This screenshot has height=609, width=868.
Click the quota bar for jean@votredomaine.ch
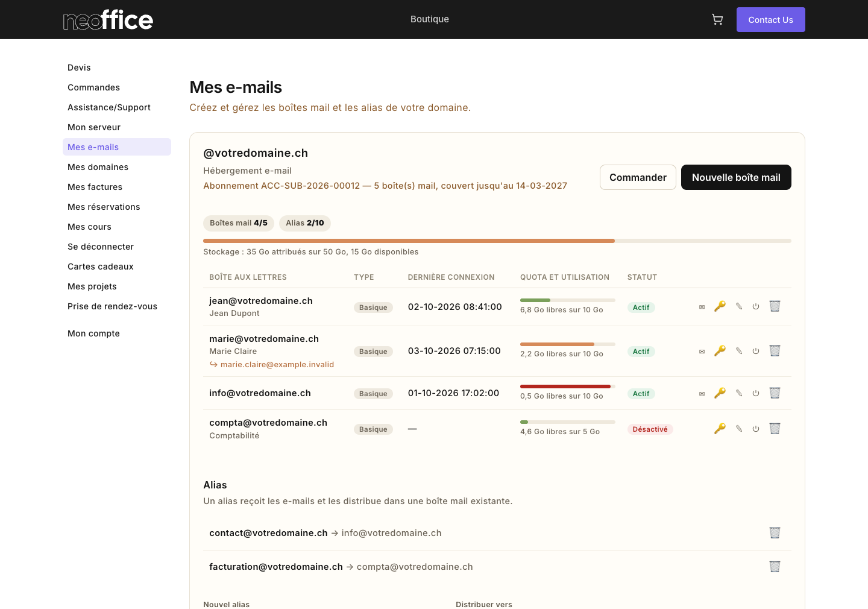click(568, 300)
